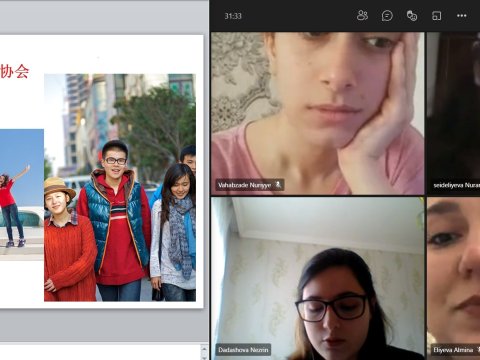Click the group photo on the shared slide

click(x=120, y=188)
